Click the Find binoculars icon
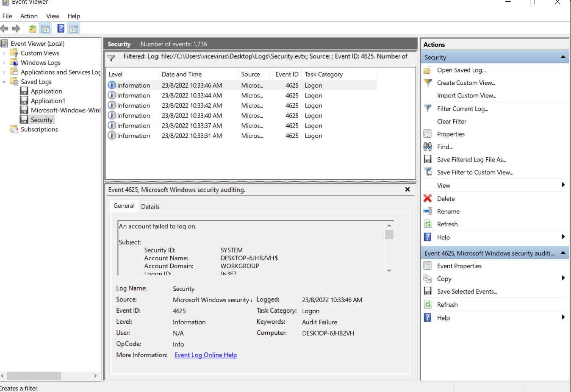 428,147
